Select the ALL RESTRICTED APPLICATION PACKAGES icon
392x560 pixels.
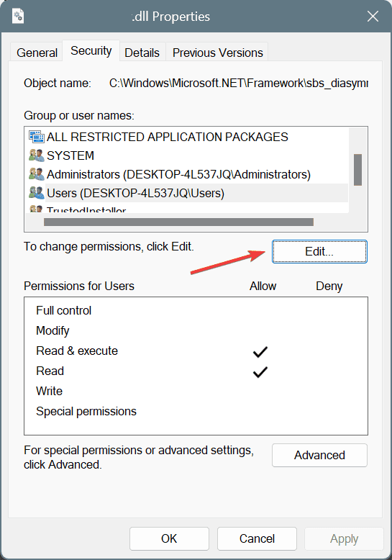tap(36, 137)
